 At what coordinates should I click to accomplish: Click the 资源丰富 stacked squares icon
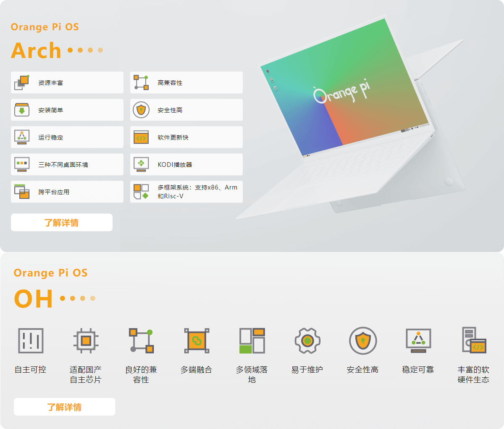22,82
